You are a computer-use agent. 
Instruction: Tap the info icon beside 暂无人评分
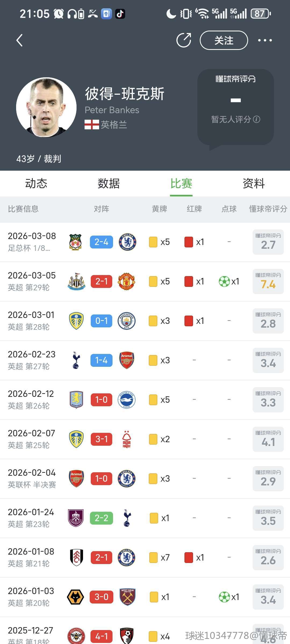coord(257,119)
